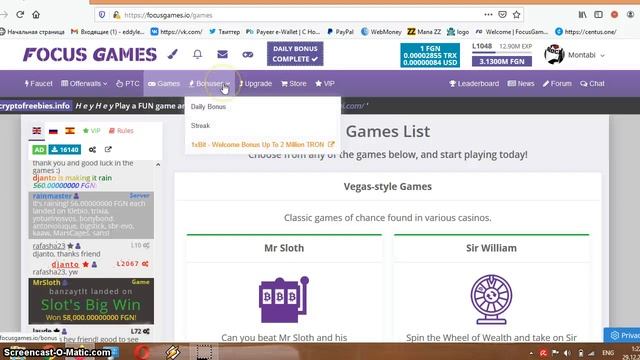Open the Faucet menu item

[38, 83]
